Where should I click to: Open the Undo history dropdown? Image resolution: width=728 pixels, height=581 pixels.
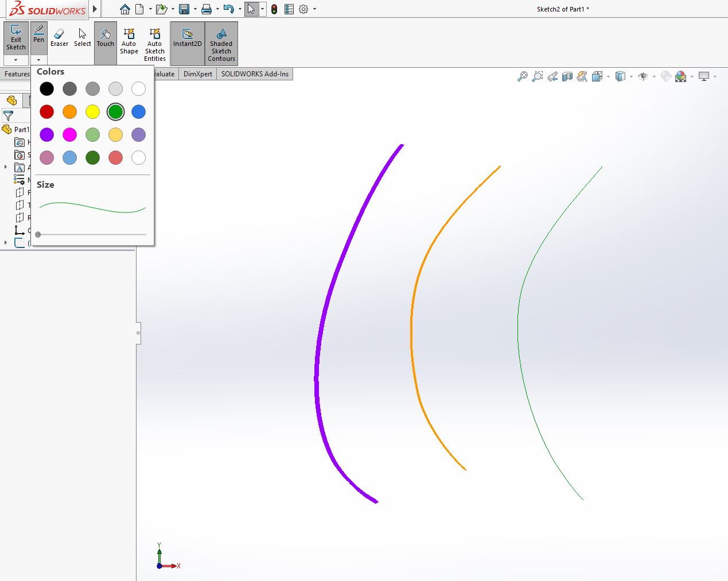pos(239,9)
